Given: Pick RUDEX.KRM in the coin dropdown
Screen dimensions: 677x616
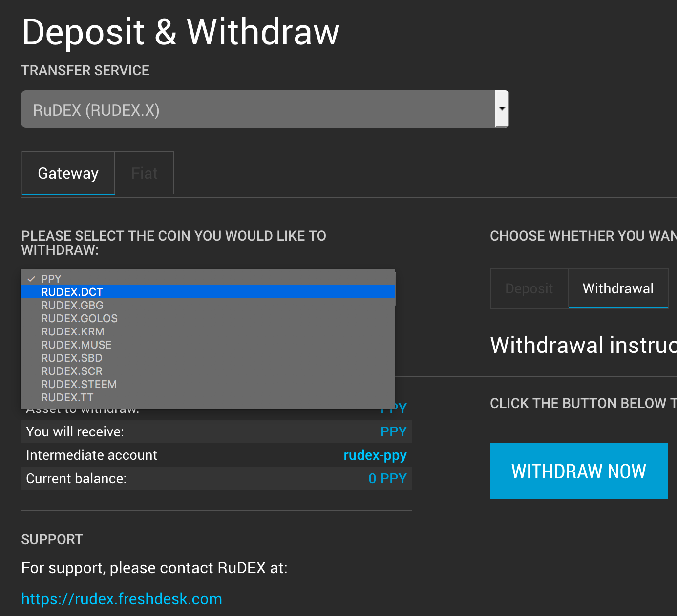Looking at the screenshot, I should pyautogui.click(x=208, y=331).
